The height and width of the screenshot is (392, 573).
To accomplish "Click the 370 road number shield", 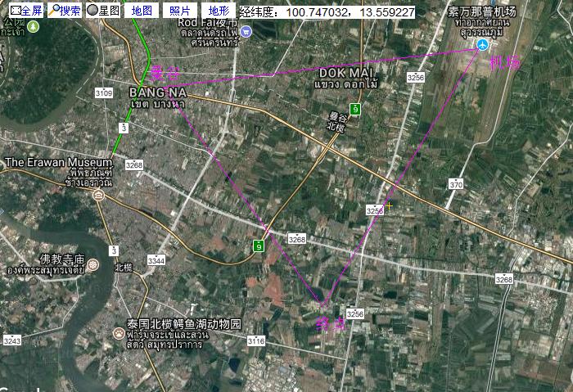I will click(456, 185).
